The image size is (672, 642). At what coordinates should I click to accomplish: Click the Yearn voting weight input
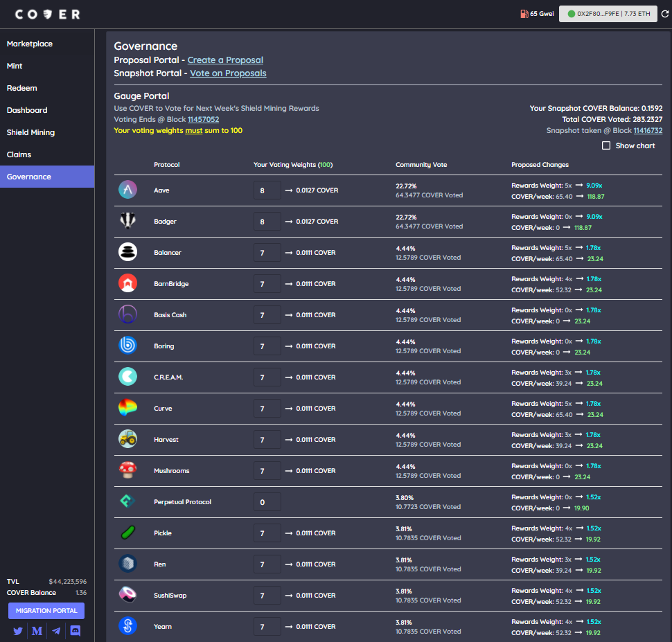coord(267,627)
